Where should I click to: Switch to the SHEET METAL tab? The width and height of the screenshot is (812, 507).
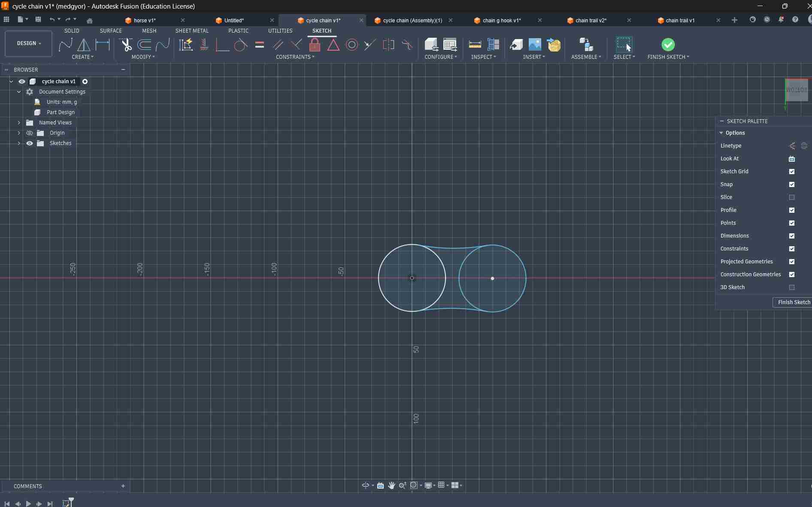click(x=192, y=31)
